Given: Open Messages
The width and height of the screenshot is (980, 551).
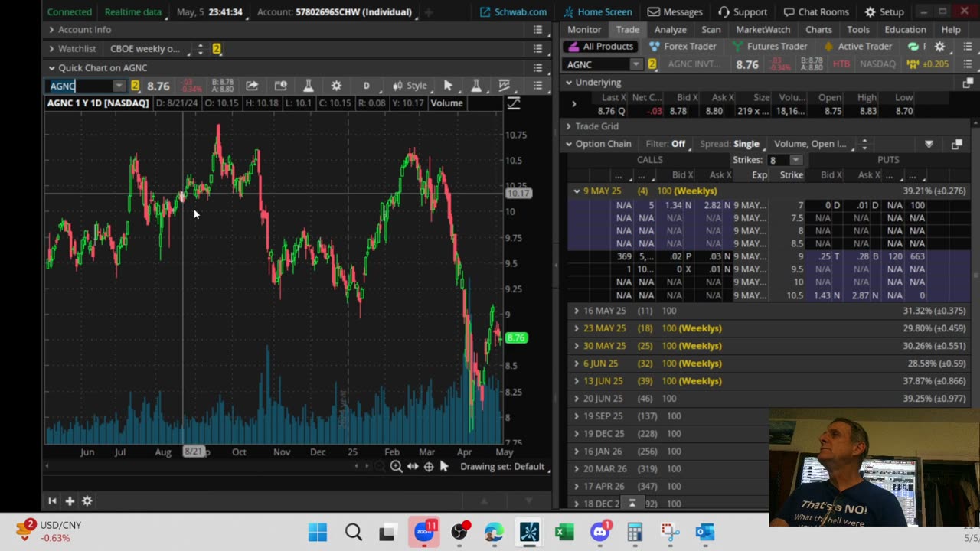Looking at the screenshot, I should point(675,12).
